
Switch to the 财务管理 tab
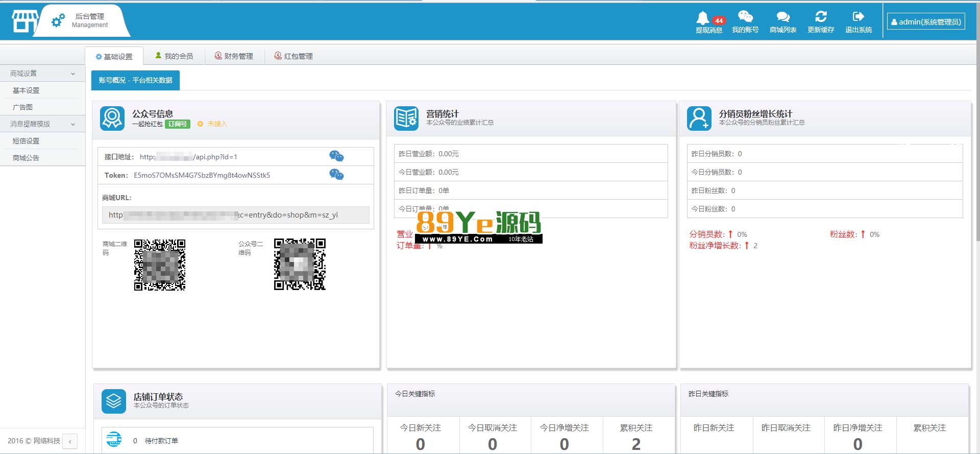(234, 56)
